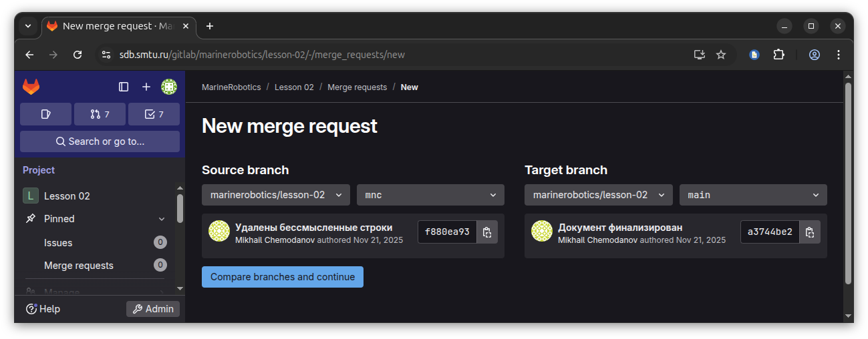Open a new browser tab

[x=210, y=26]
